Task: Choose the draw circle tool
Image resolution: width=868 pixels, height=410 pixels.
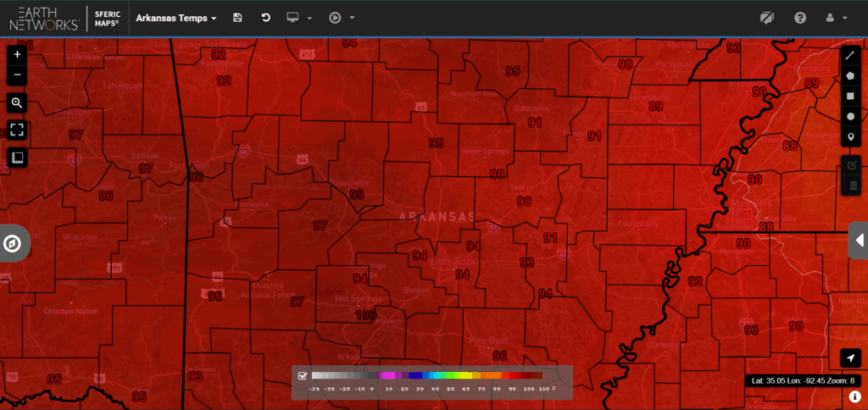Action: (850, 117)
